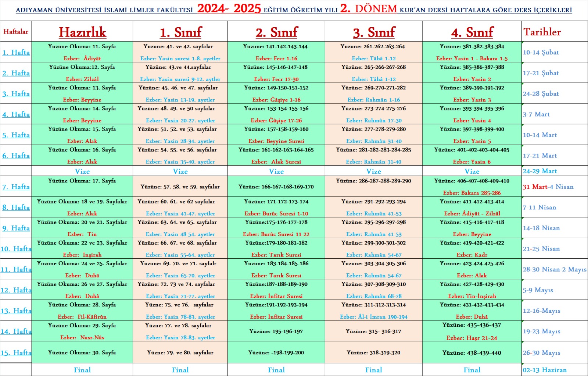The image size is (588, 376).
Task: Click 'Yüzüne: 401-402-403-404-405' cell
Action: click(x=472, y=150)
